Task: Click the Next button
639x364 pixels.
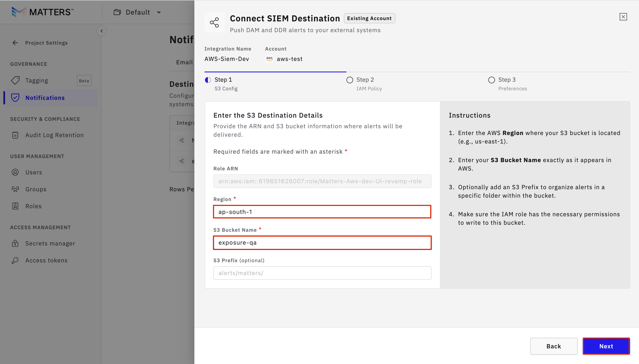Action: coord(606,346)
